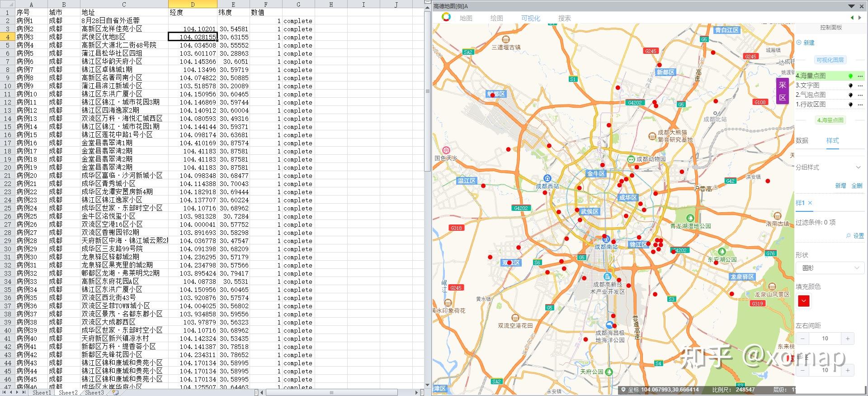Increase the lower spacing value with plus

click(848, 370)
